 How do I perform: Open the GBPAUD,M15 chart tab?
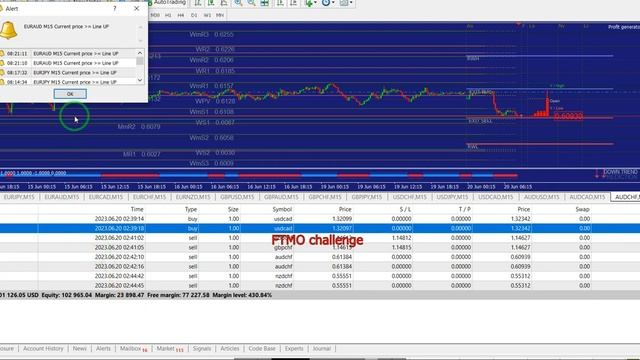point(281,197)
